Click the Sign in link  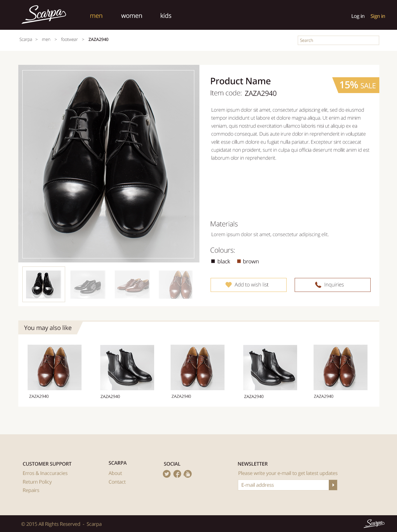tap(377, 16)
